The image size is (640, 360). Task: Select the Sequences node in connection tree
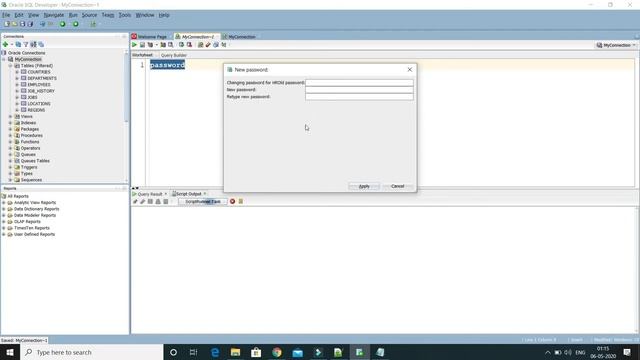(x=31, y=180)
